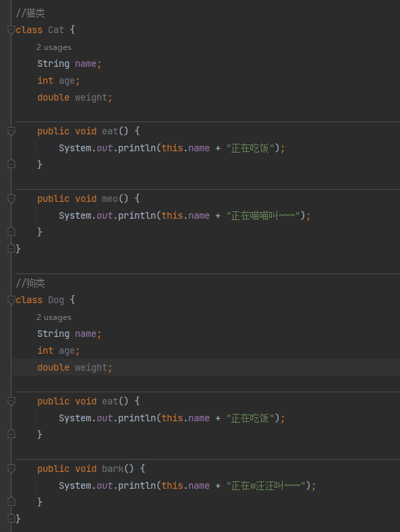Screen dimensions: 400x532
Task: Place cursor on 'Dog' class name
Action: pos(56,300)
